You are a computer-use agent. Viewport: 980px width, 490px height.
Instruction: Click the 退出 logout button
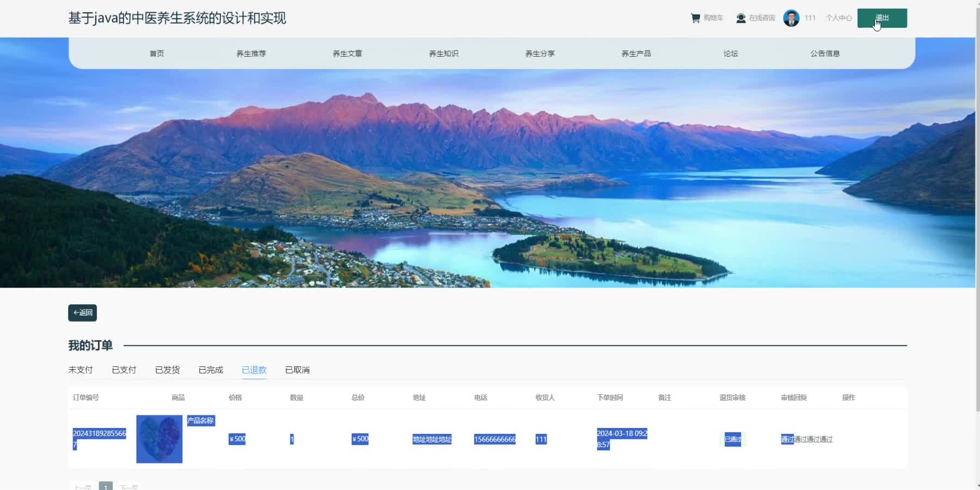pos(881,18)
